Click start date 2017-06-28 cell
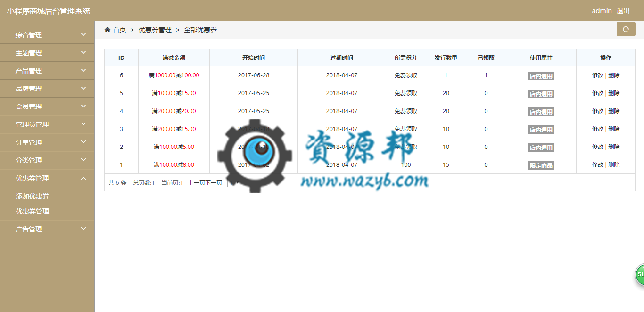 pyautogui.click(x=254, y=75)
